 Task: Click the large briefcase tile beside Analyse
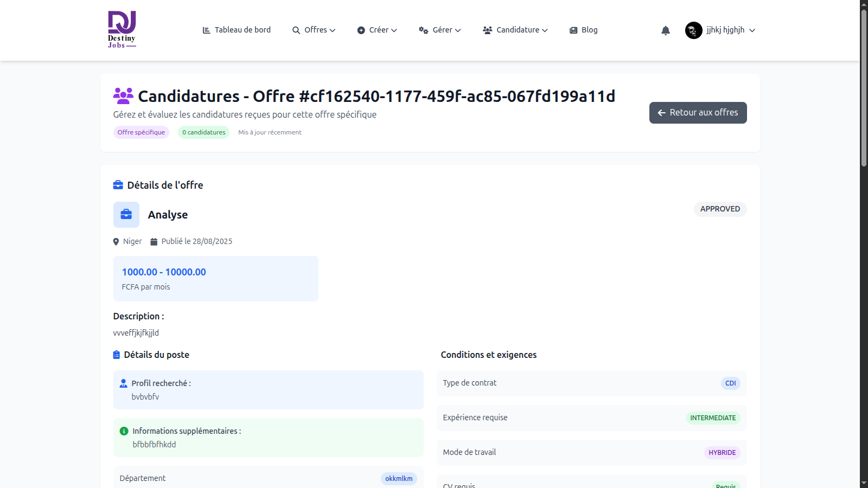126,215
